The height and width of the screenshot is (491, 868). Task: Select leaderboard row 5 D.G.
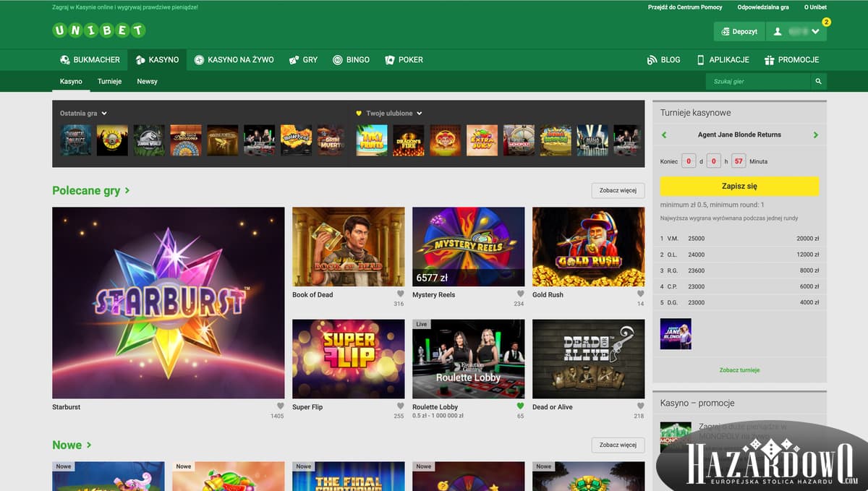pyautogui.click(x=739, y=302)
